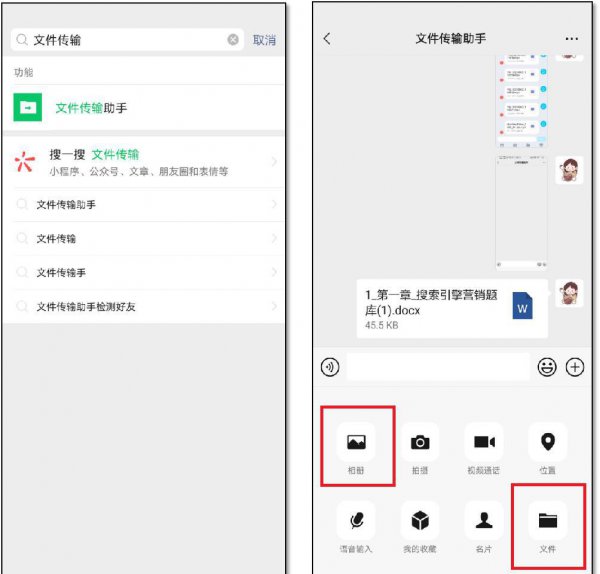Start a video call (视频通话)
The width and height of the screenshot is (600, 574).
(485, 442)
